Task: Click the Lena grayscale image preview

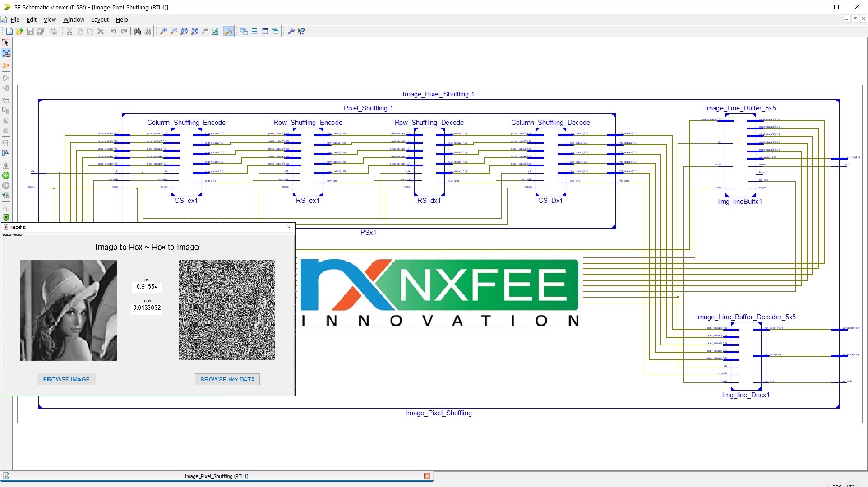Action: [69, 310]
